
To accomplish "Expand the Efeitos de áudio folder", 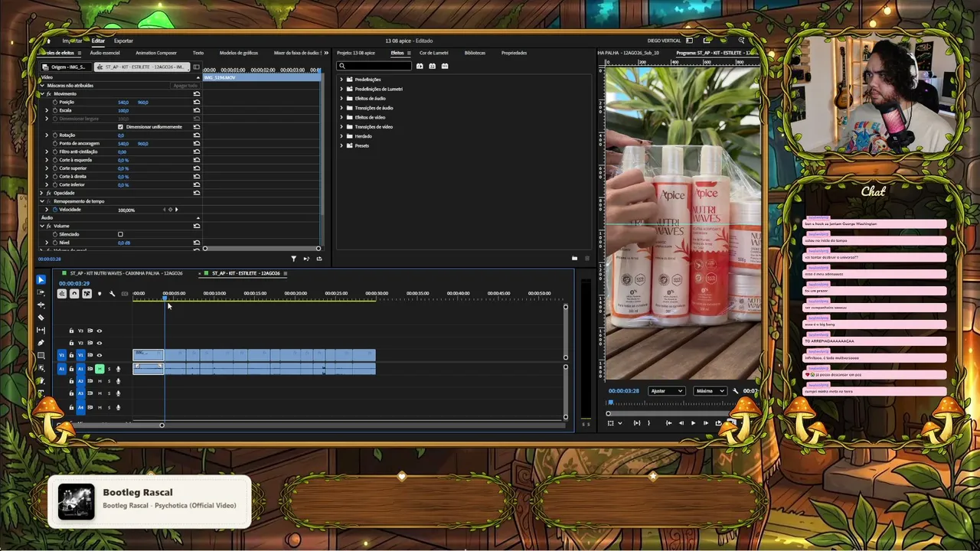I will click(x=342, y=99).
